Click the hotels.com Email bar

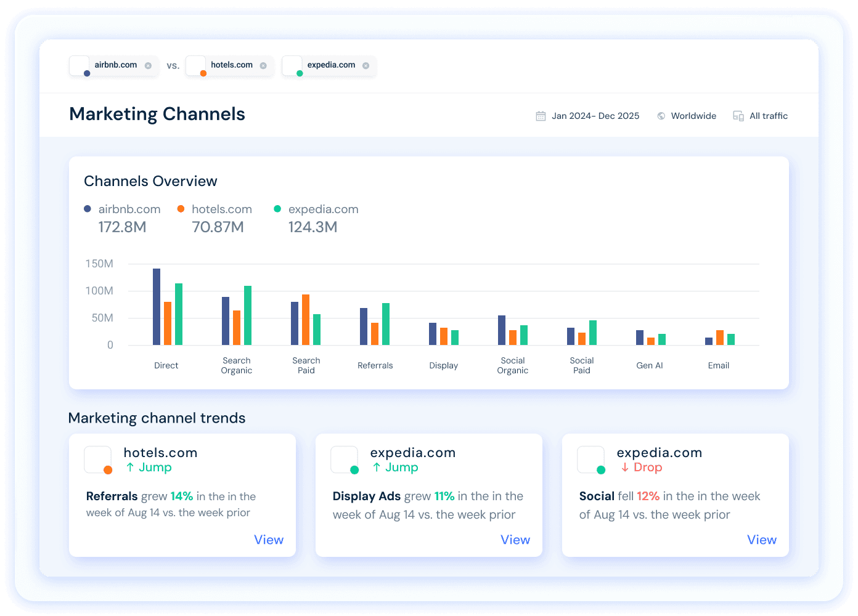[720, 338]
